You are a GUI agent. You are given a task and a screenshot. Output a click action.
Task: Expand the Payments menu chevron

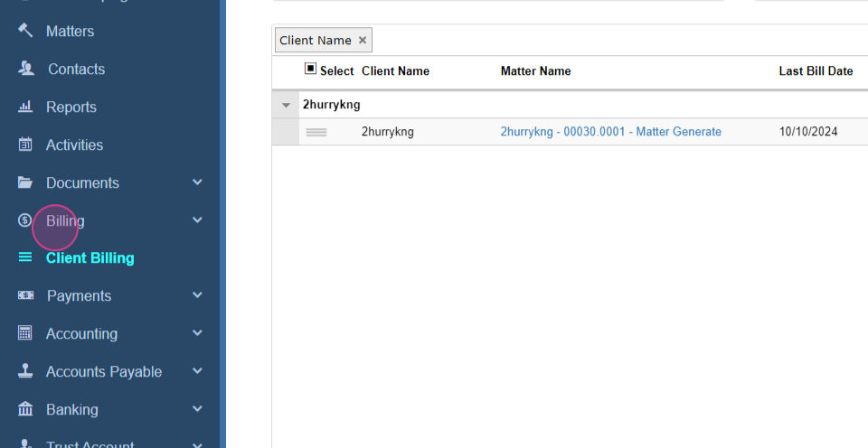point(198,295)
